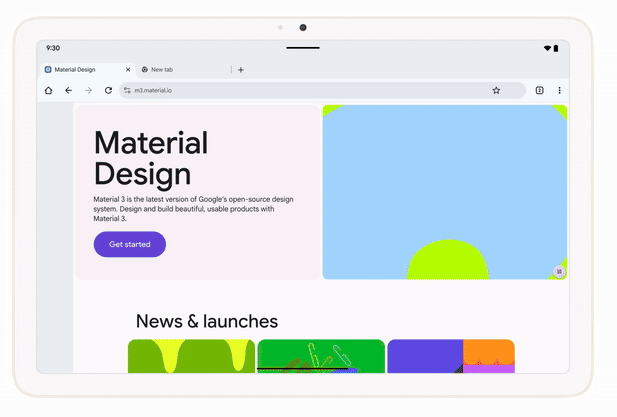Focus the m3.material.io address bar
The height and width of the screenshot is (417, 617).
(x=300, y=90)
